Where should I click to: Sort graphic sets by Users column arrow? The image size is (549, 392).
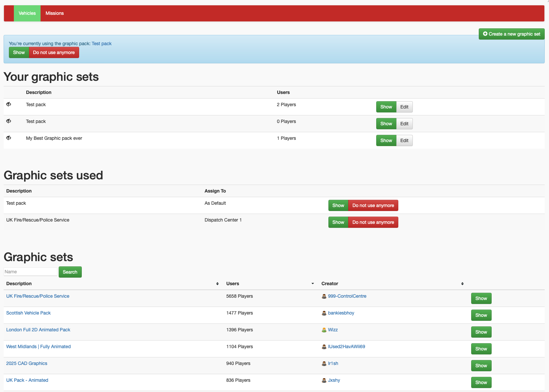(x=313, y=284)
